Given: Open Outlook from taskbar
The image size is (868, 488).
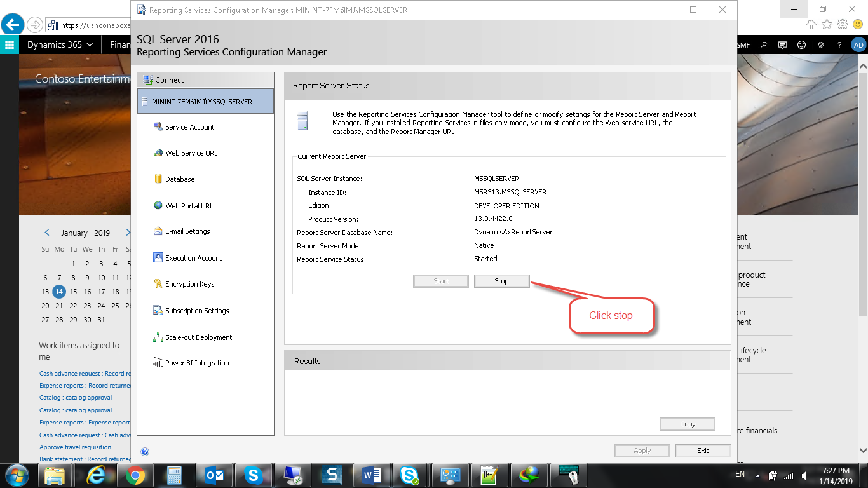Looking at the screenshot, I should (x=213, y=475).
